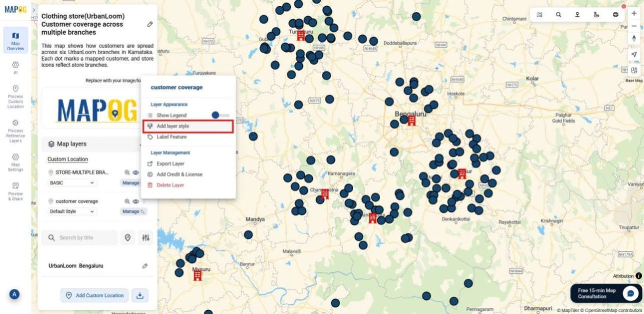Select Add layer style menu option
Viewport: 644px width, 314px height.
173,126
